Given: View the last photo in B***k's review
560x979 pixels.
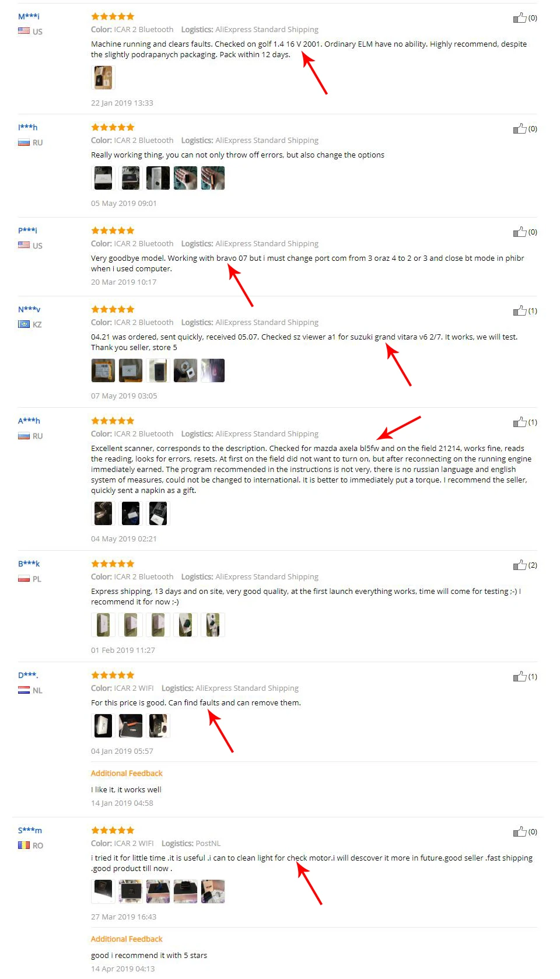Looking at the screenshot, I should point(213,625).
